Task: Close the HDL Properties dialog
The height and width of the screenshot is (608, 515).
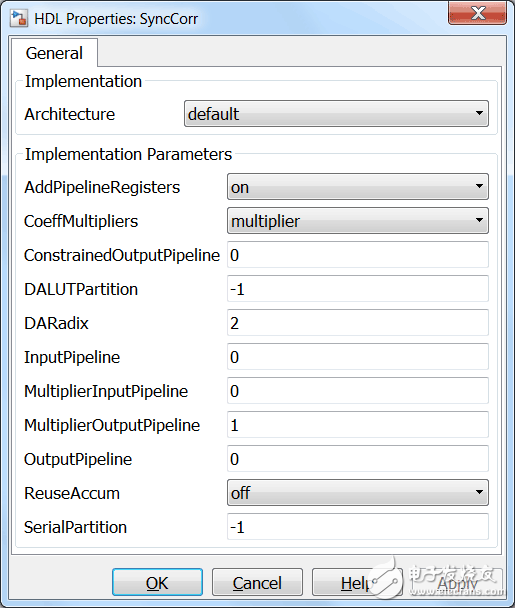Action: tap(477, 13)
